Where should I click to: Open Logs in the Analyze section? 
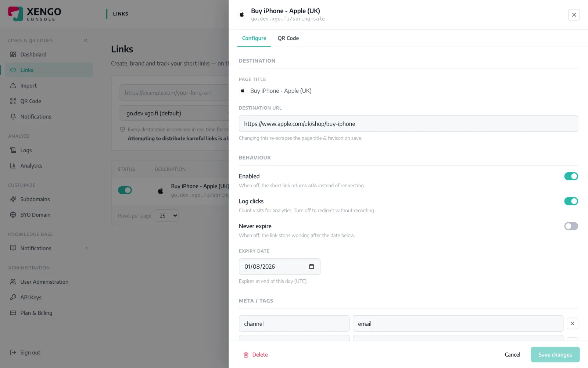49,150
